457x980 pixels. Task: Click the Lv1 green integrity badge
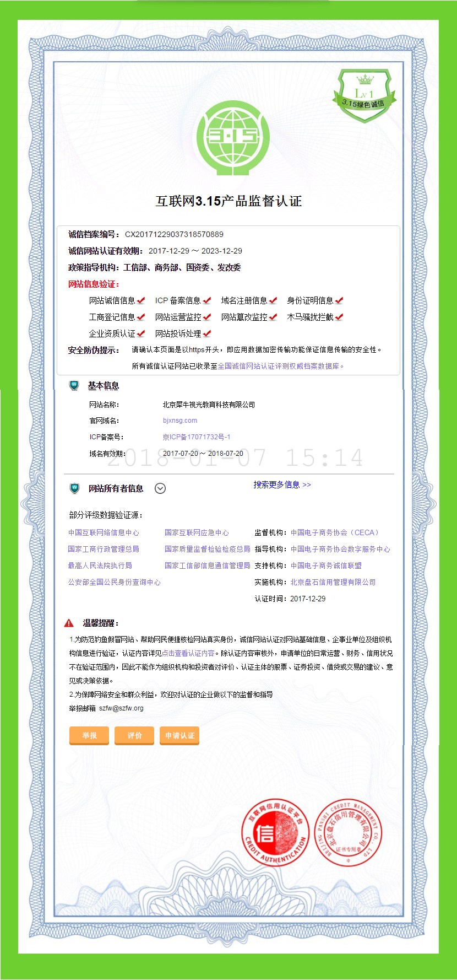[364, 95]
